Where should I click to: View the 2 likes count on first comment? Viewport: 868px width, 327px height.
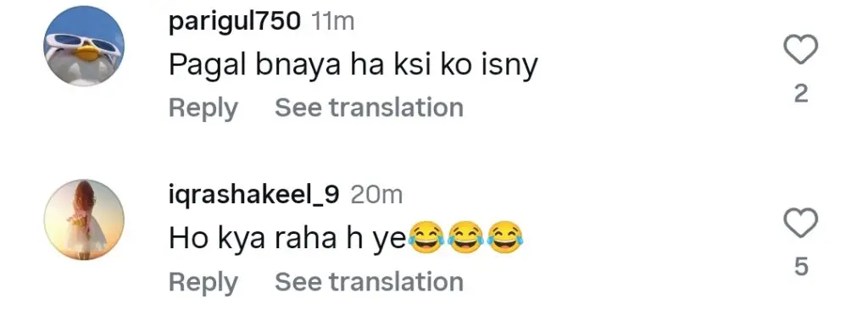click(x=801, y=94)
